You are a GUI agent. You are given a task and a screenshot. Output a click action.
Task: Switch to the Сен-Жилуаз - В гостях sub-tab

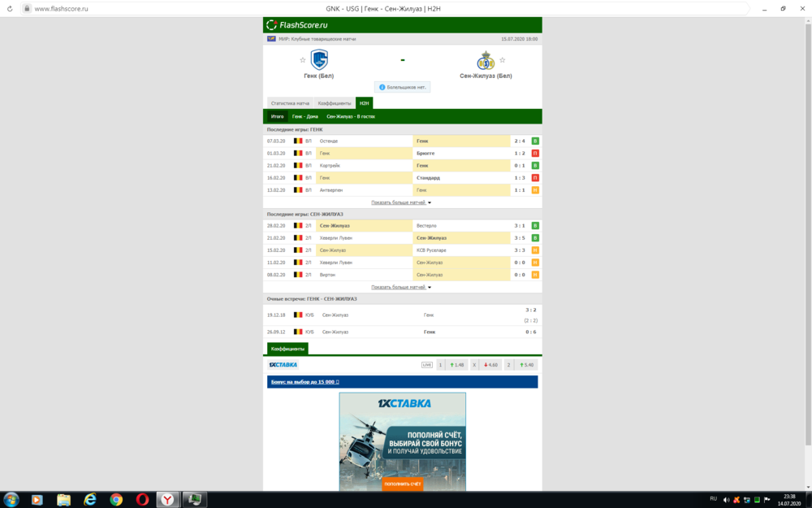pyautogui.click(x=351, y=116)
